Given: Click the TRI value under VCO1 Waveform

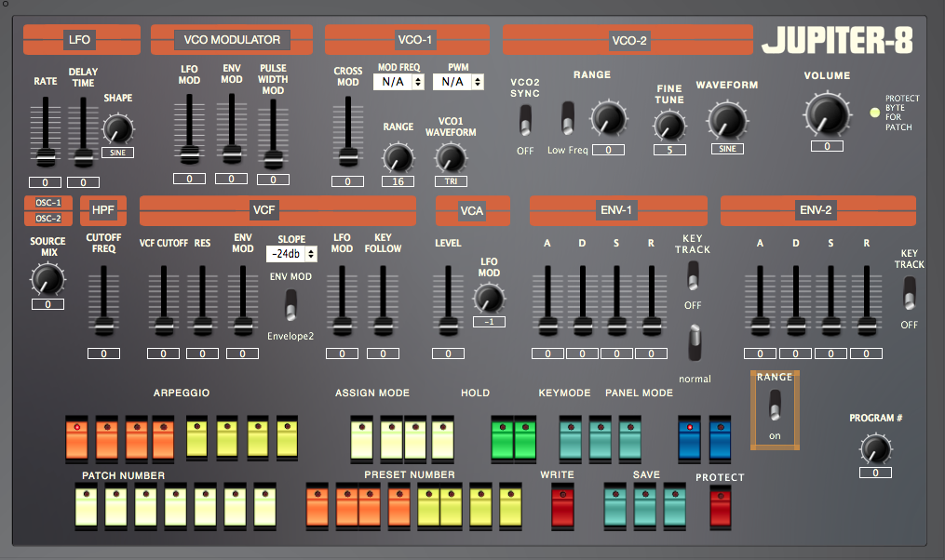Looking at the screenshot, I should pos(451,181).
